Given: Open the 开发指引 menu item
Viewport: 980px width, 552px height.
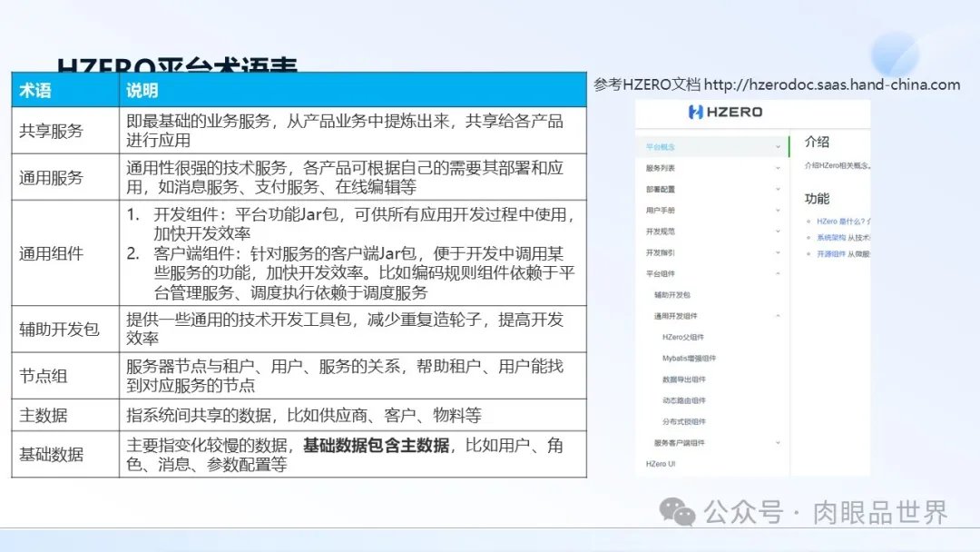Looking at the screenshot, I should click(x=660, y=252).
